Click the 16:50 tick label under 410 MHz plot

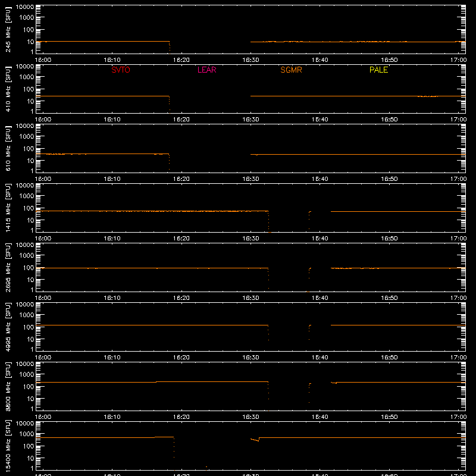click(389, 120)
